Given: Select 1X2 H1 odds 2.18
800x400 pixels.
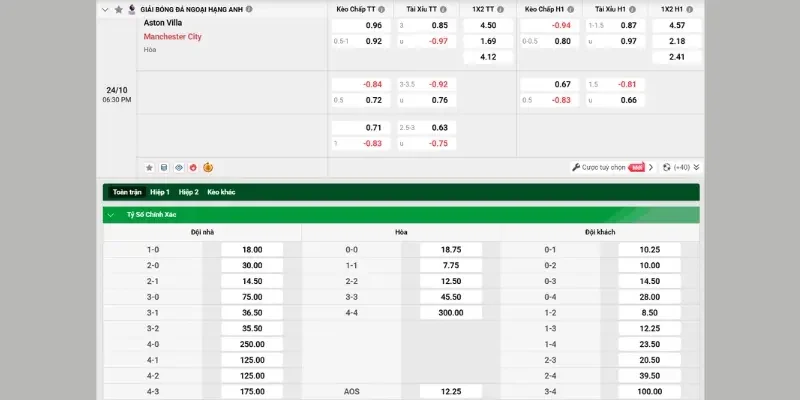Looking at the screenshot, I should (x=677, y=41).
